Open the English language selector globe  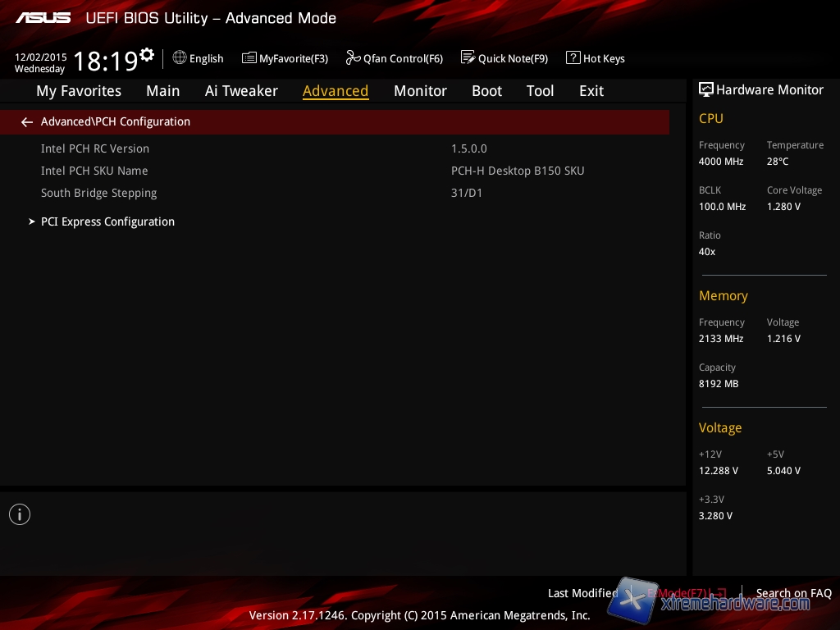click(x=180, y=57)
